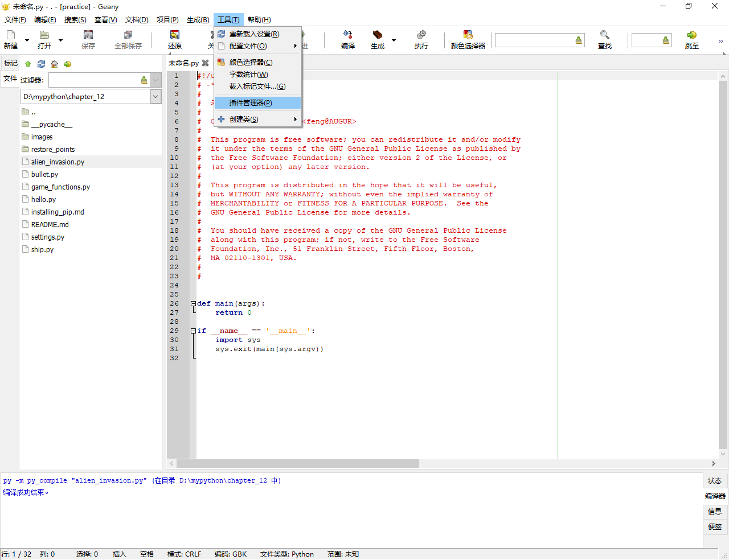Viewport: 729px width, 560px height.
Task: Collapse the def main fold marker
Action: (x=193, y=304)
